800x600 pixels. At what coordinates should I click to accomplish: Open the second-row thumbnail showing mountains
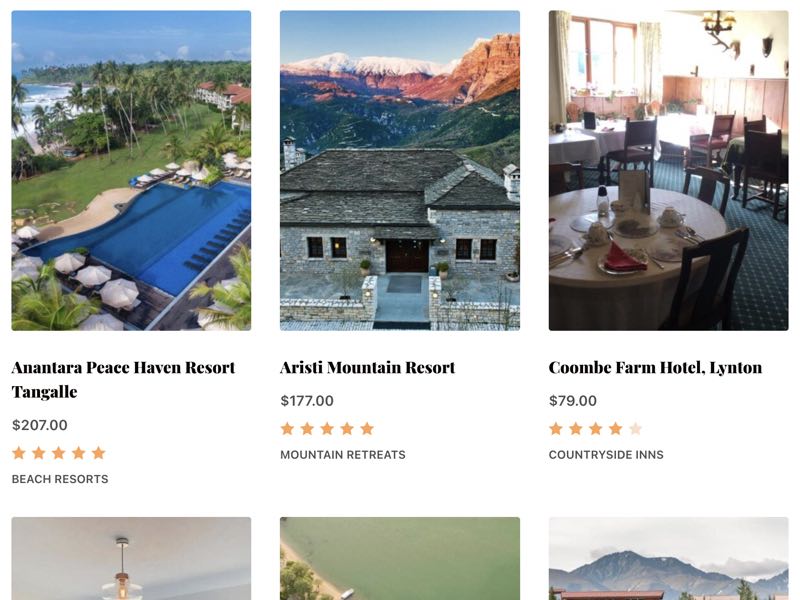(x=668, y=559)
